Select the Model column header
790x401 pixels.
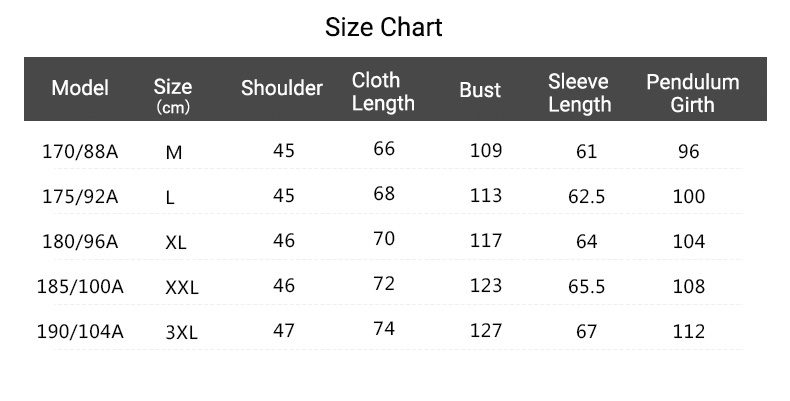[80, 88]
